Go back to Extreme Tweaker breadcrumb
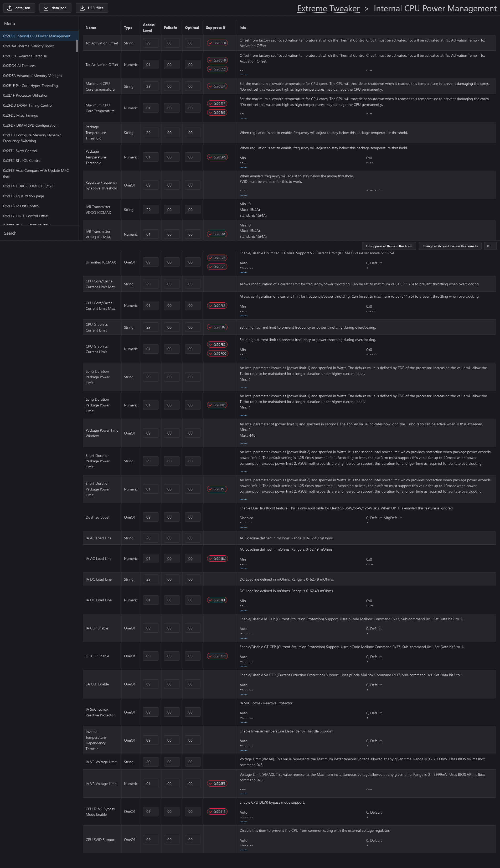The height and width of the screenshot is (868, 500). (328, 9)
